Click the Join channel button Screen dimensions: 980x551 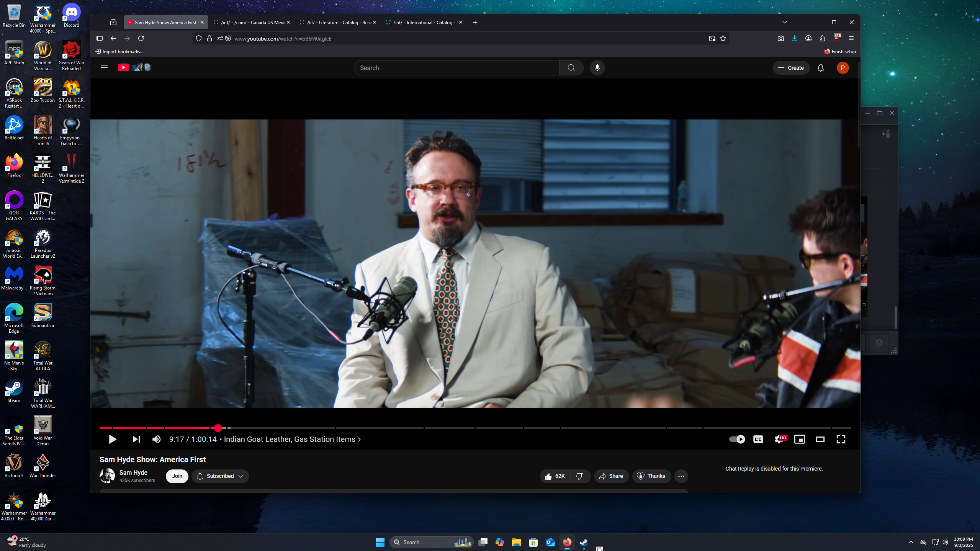[x=177, y=476]
